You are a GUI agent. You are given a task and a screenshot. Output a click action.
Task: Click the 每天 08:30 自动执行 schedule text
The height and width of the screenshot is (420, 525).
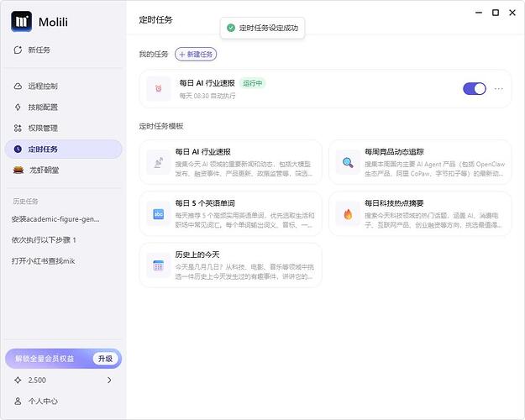(x=207, y=96)
